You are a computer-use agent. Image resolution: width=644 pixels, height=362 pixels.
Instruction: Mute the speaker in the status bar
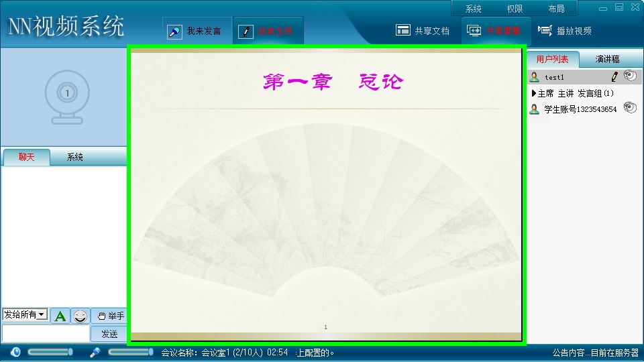(x=15, y=352)
